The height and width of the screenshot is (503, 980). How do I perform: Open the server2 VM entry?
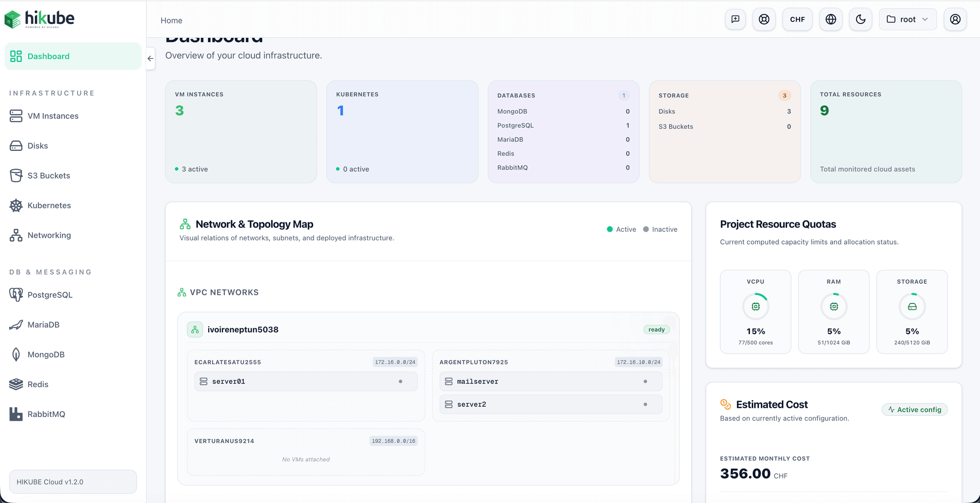tap(551, 404)
